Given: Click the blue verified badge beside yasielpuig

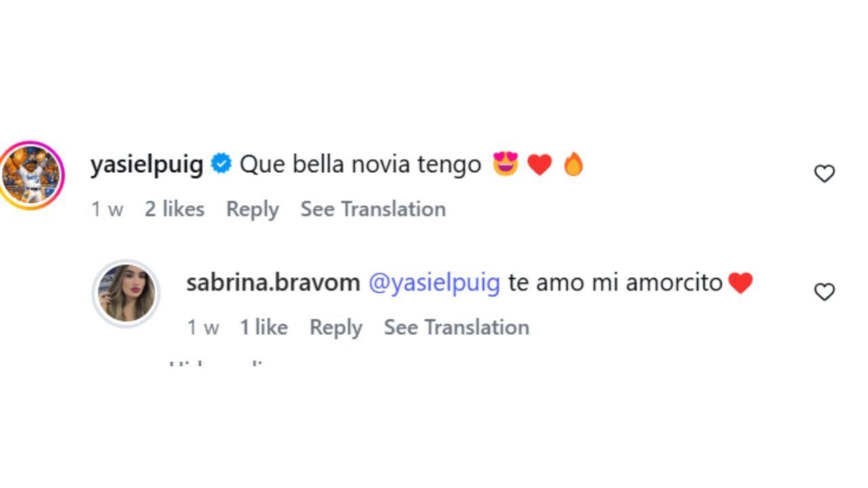Looking at the screenshot, I should [x=220, y=163].
